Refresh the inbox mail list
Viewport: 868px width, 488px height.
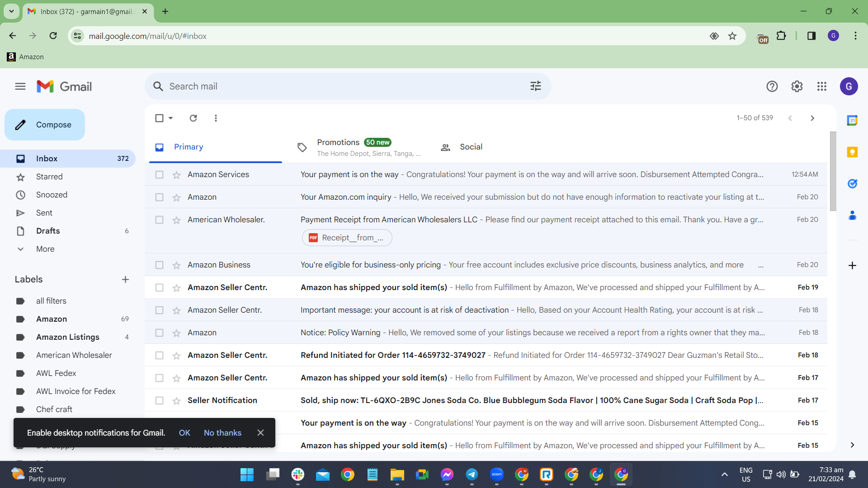point(193,118)
